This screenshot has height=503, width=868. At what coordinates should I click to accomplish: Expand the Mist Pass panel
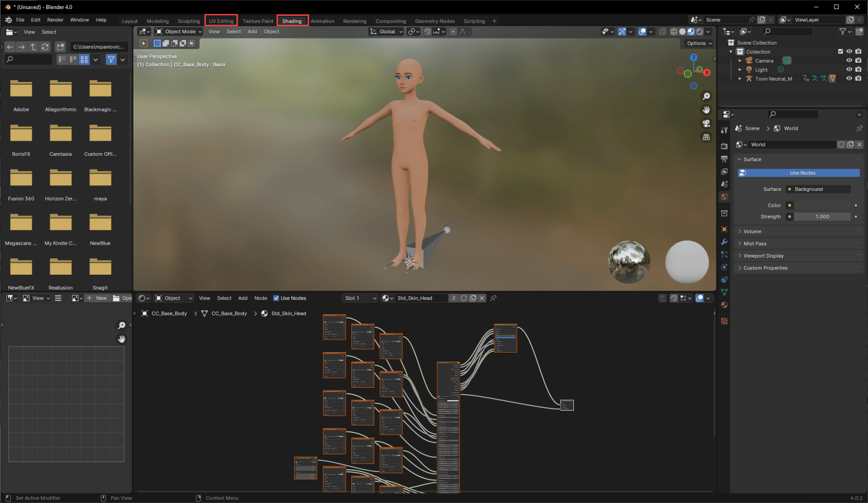point(798,244)
